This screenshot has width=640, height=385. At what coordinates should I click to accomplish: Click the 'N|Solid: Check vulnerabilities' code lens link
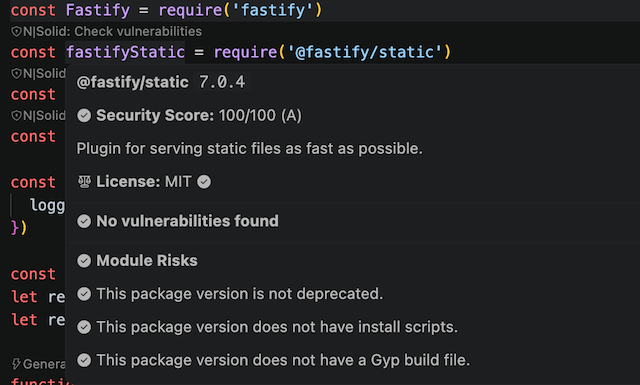112,31
